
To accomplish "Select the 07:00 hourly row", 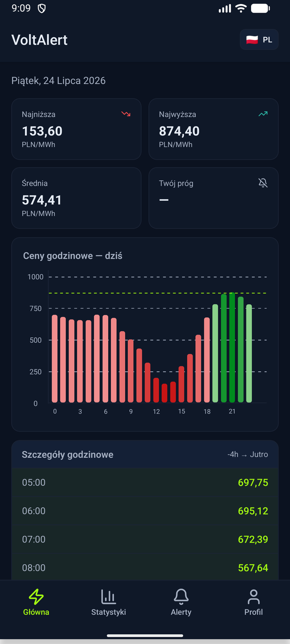I will pyautogui.click(x=145, y=539).
